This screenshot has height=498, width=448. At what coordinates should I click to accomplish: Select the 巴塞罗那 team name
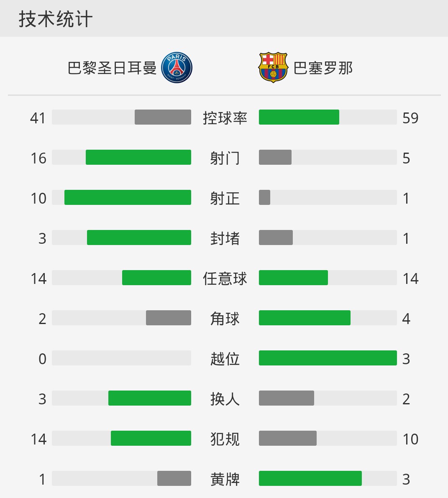tap(323, 68)
